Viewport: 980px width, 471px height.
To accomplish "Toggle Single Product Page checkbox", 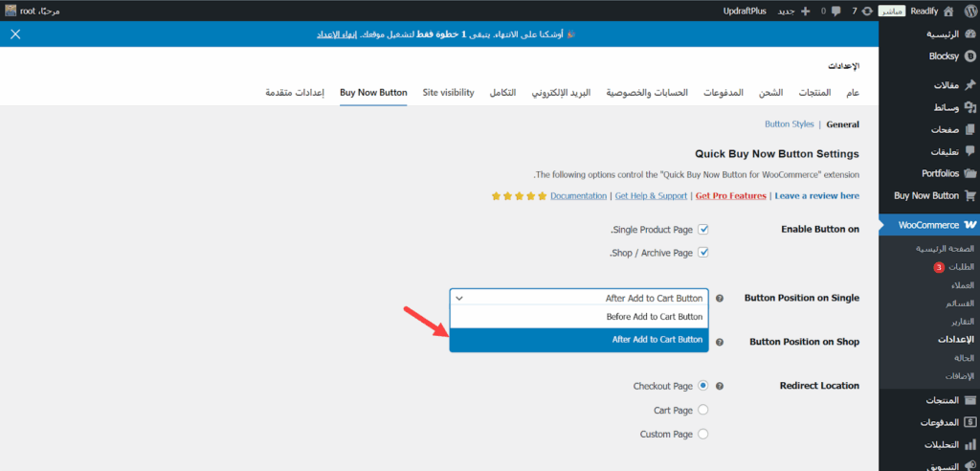I will [703, 230].
